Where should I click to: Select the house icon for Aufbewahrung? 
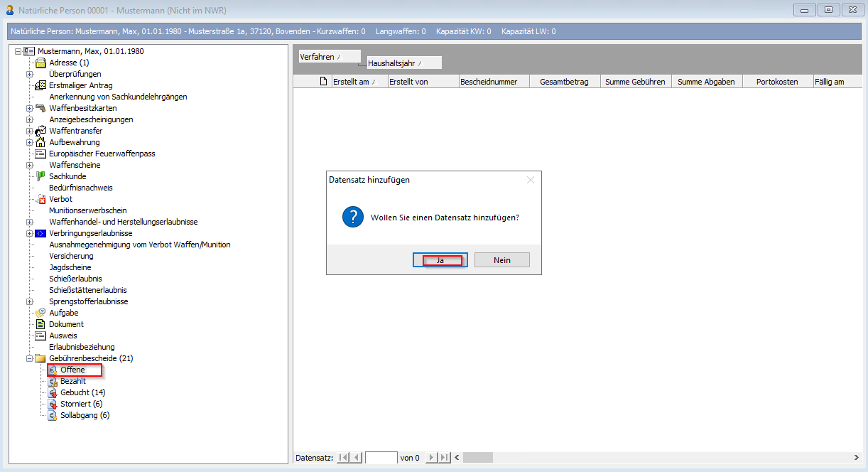[x=40, y=142]
